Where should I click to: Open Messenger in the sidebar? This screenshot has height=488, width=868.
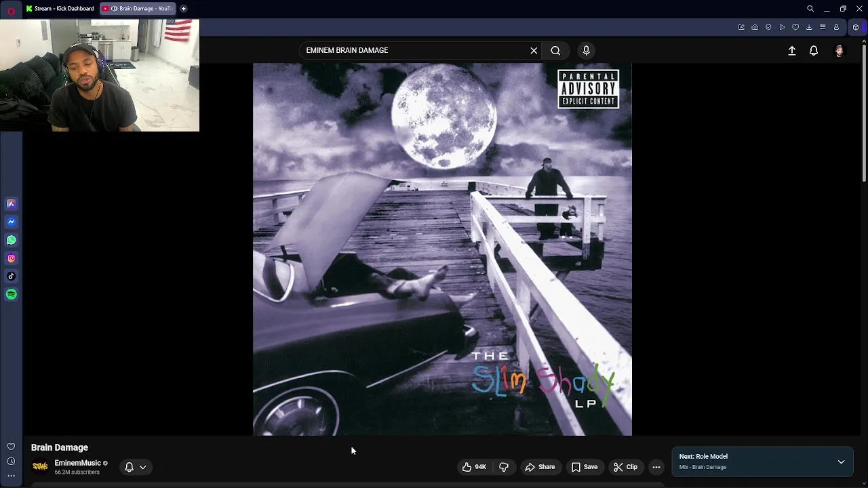11,222
